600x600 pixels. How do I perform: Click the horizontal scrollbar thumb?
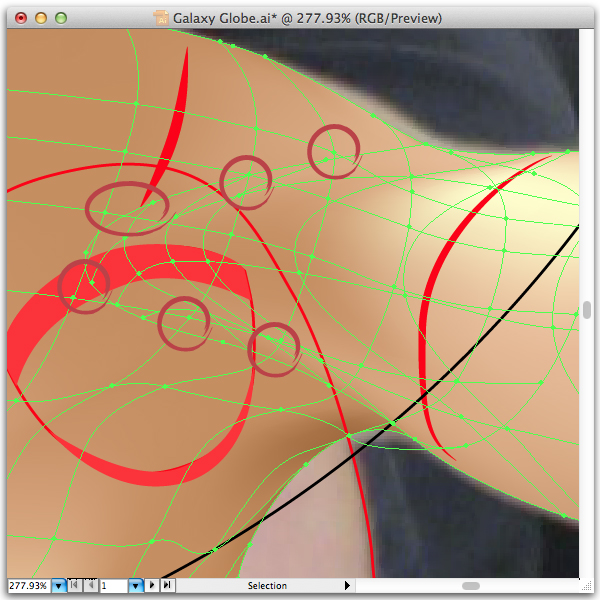pos(471,586)
